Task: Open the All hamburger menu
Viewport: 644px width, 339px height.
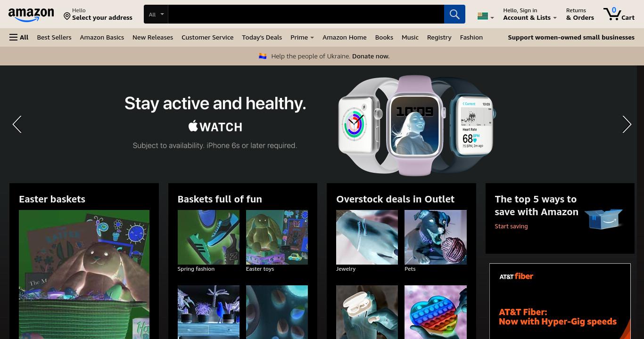Action: click(19, 37)
